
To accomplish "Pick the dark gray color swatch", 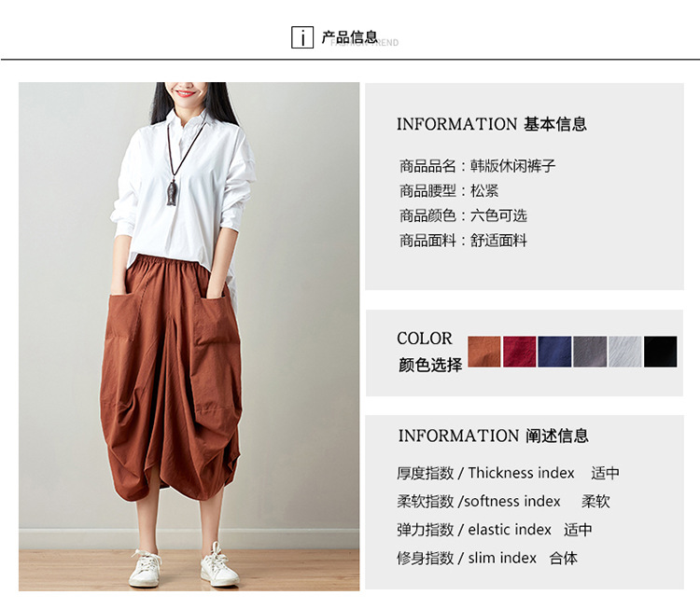I will coord(590,352).
